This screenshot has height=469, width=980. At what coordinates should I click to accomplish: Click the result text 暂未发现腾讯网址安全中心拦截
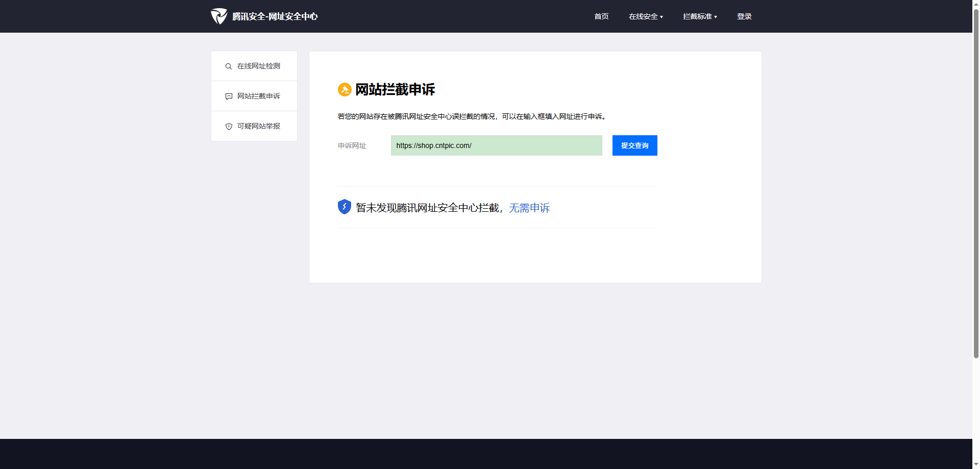pyautogui.click(x=427, y=208)
